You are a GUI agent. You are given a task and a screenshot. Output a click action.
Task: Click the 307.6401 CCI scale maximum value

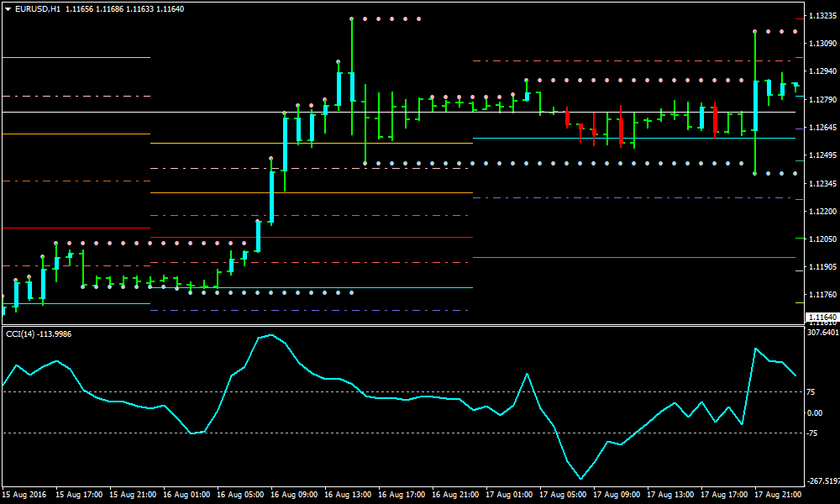pyautogui.click(x=822, y=333)
